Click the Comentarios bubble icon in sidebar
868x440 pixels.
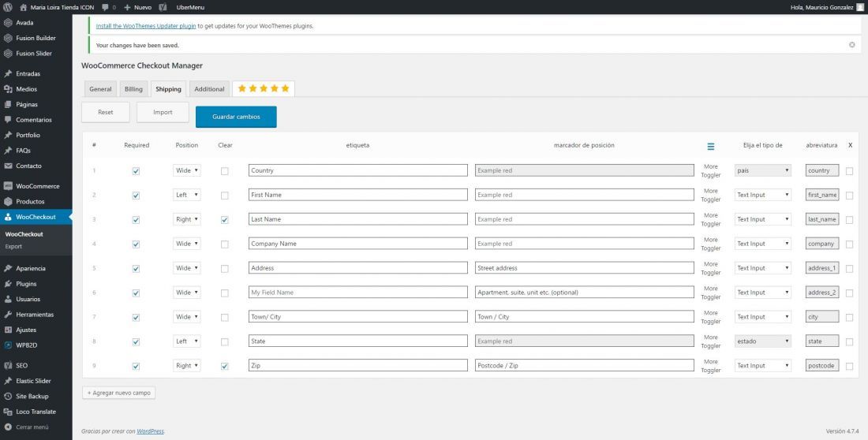[8, 120]
